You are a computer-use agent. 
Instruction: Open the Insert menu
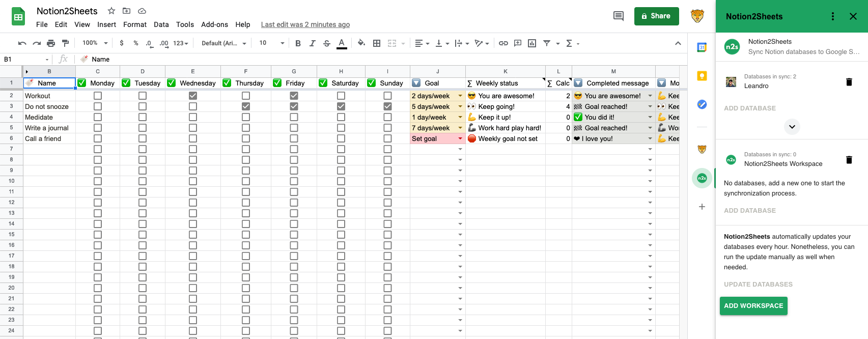[107, 24]
